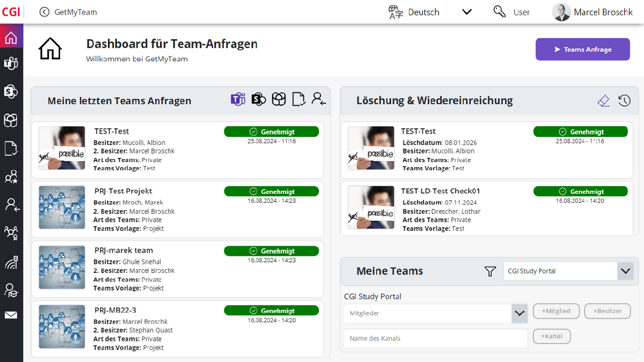Image resolution: width=644 pixels, height=362 pixels.
Task: Click the back arrow next to GetMyTeam
Action: pos(45,12)
